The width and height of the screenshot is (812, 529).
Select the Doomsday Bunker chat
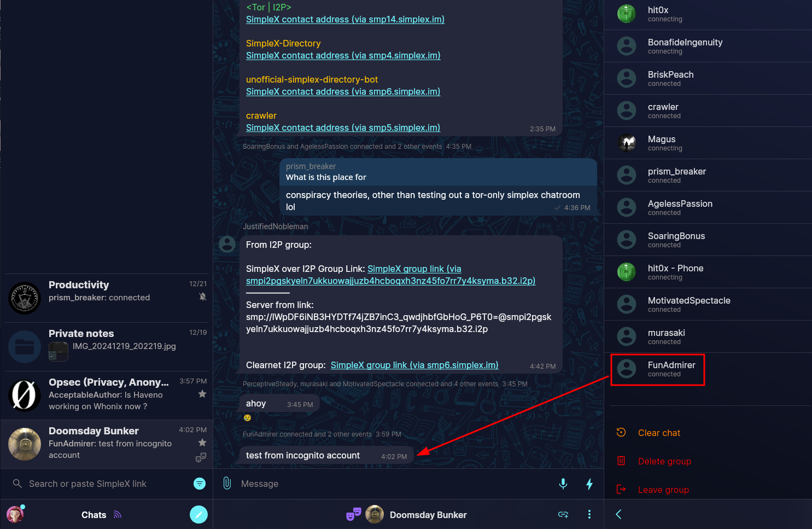click(107, 444)
